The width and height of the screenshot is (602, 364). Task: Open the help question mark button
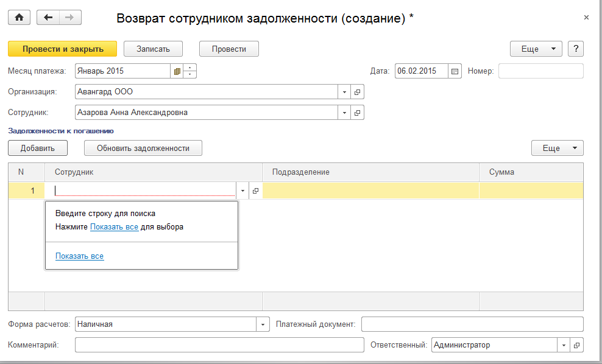[x=576, y=49]
